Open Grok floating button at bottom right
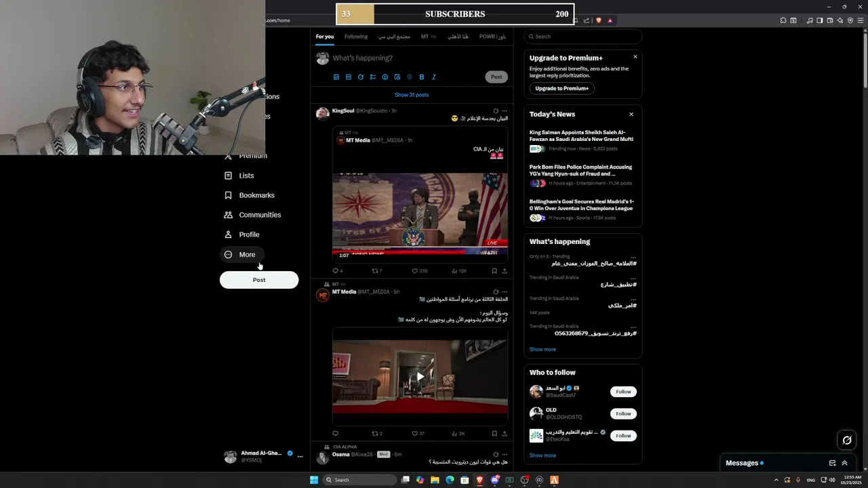 point(847,441)
